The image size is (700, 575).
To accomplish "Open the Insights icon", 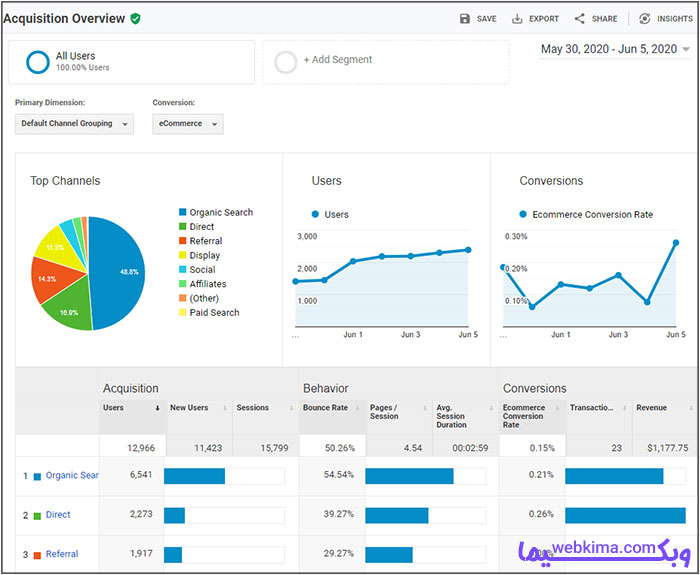I will point(644,19).
